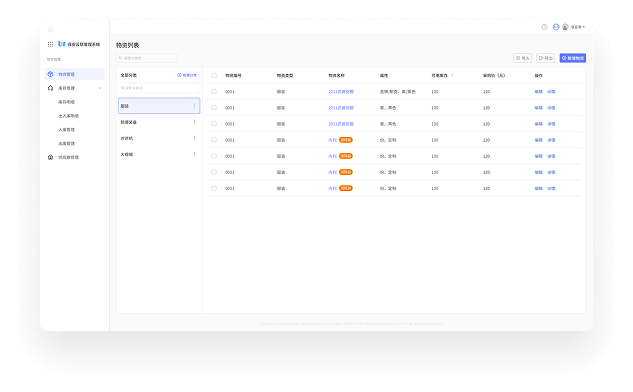Open the three-dot menu for 对讲机
This screenshot has width=633, height=392.
pos(194,138)
